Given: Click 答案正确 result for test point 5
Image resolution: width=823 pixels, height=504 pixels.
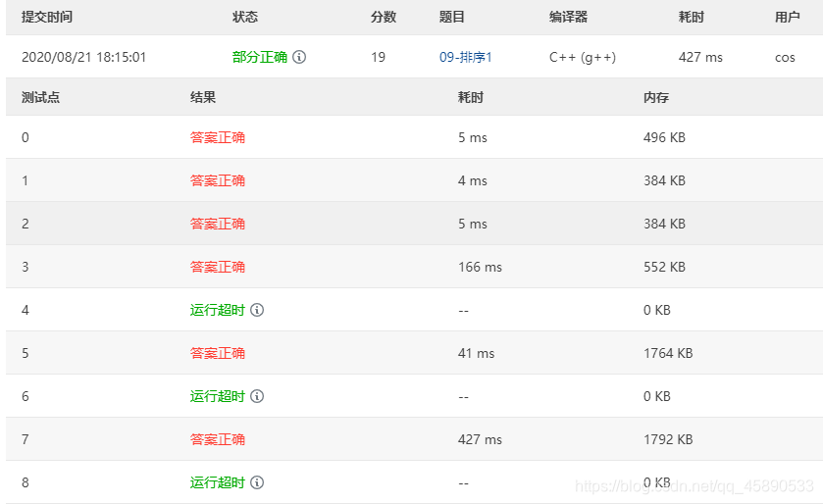Looking at the screenshot, I should (218, 353).
